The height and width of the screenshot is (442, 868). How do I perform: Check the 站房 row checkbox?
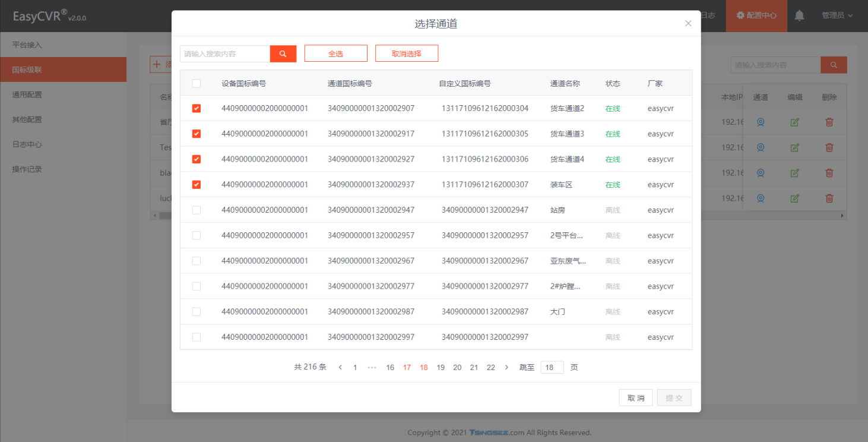click(x=197, y=210)
